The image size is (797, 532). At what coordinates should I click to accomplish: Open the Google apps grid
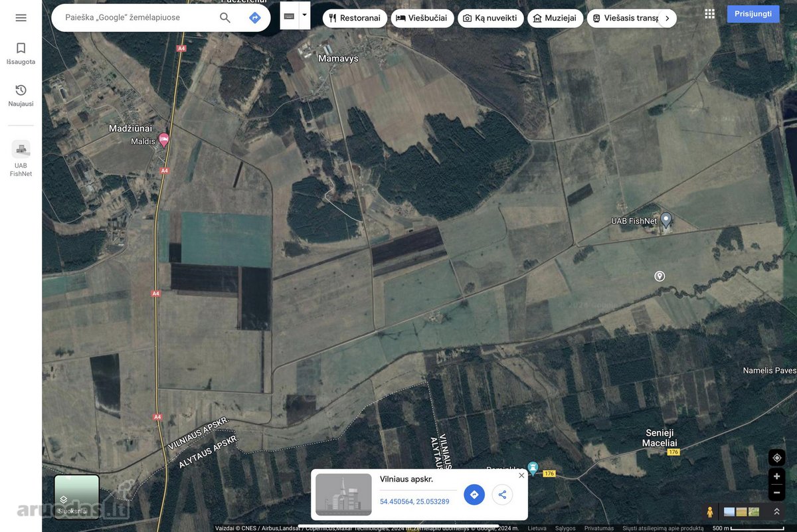pyautogui.click(x=710, y=14)
